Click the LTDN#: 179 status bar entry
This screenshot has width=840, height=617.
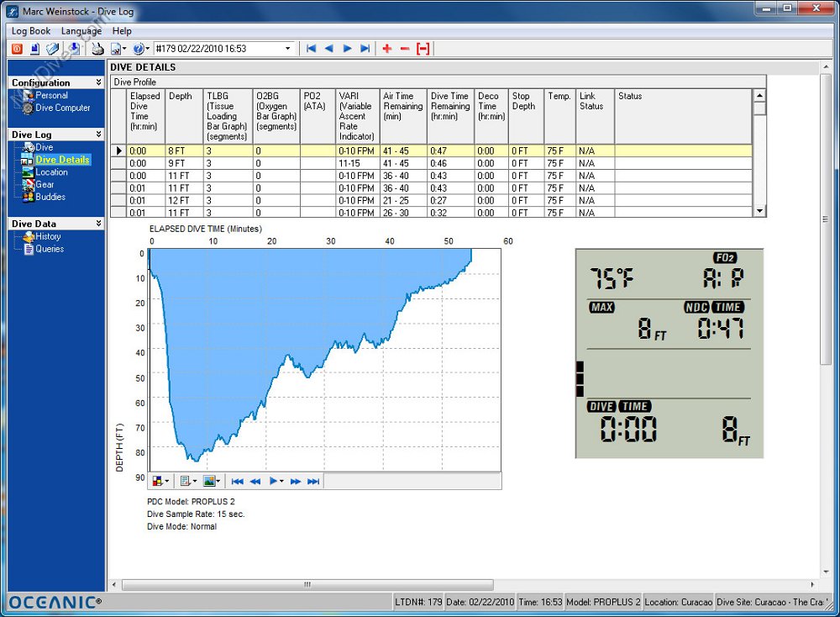pos(418,602)
